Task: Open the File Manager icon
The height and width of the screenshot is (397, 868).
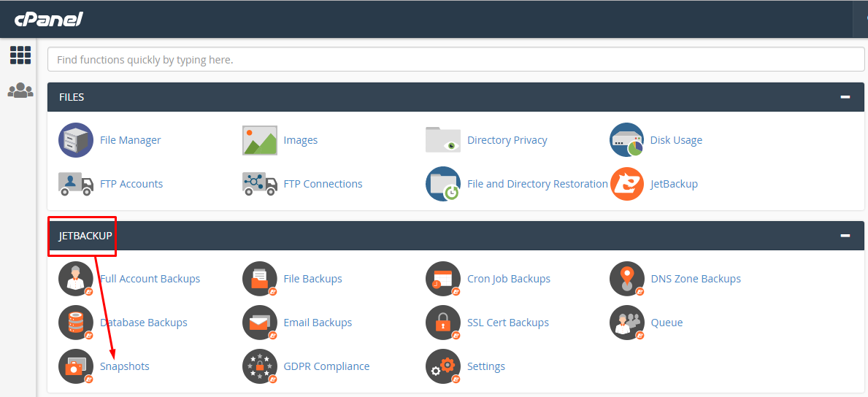Action: 76,140
